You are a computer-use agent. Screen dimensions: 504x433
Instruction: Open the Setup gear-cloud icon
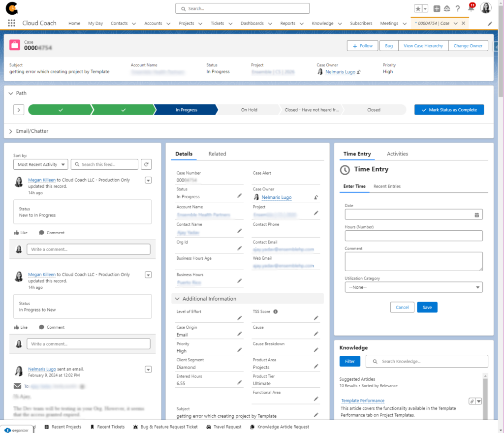447,8
